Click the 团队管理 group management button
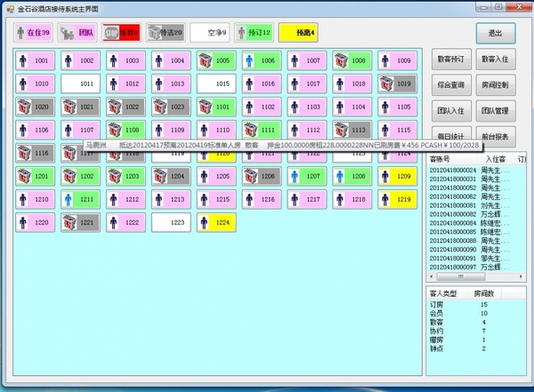534x392 pixels. tap(495, 112)
